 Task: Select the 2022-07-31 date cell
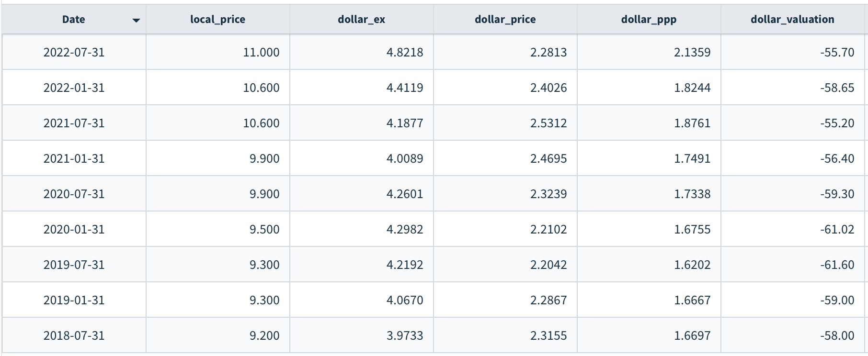point(74,52)
